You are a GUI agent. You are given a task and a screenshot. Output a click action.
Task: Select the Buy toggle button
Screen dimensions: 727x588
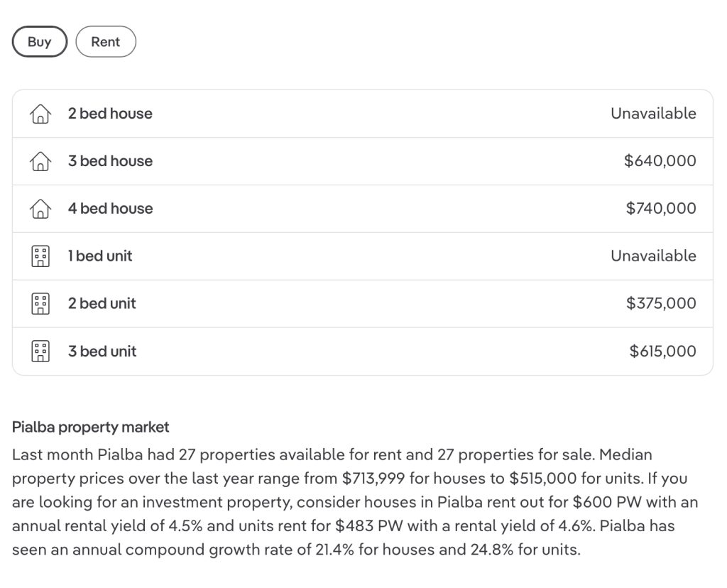[40, 42]
